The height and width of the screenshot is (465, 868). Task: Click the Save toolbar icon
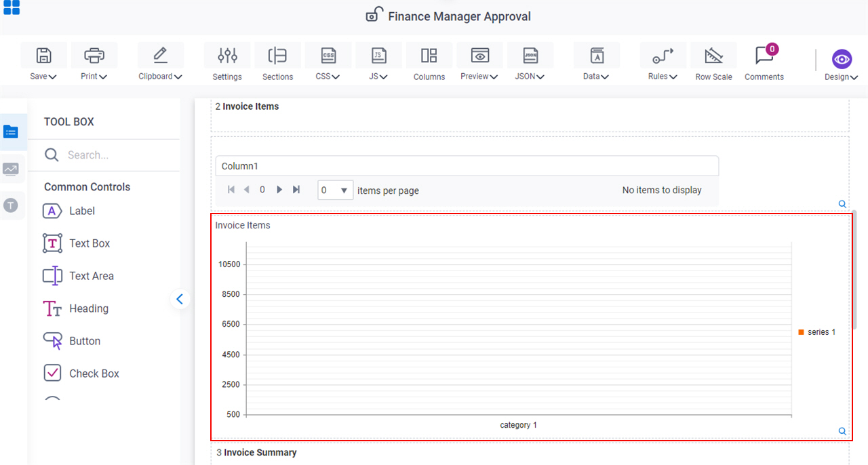coord(44,55)
